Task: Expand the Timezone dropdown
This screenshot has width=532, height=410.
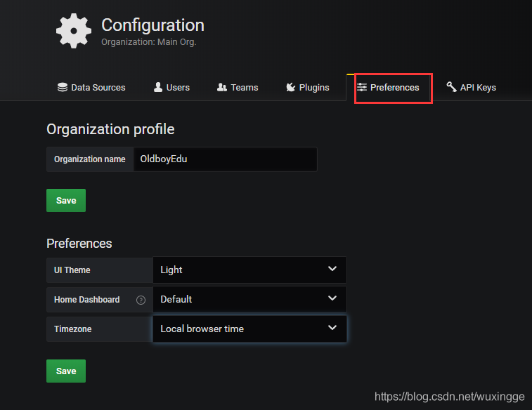Action: point(249,329)
